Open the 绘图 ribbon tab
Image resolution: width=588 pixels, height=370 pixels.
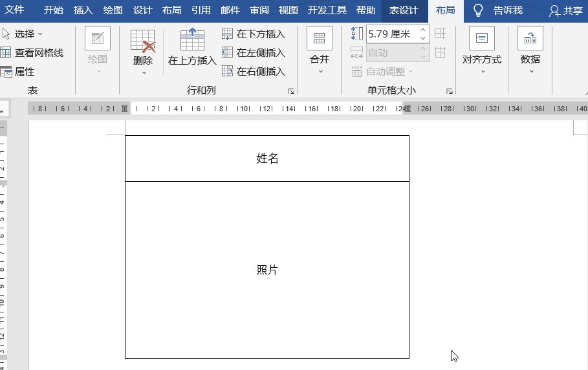click(x=113, y=10)
